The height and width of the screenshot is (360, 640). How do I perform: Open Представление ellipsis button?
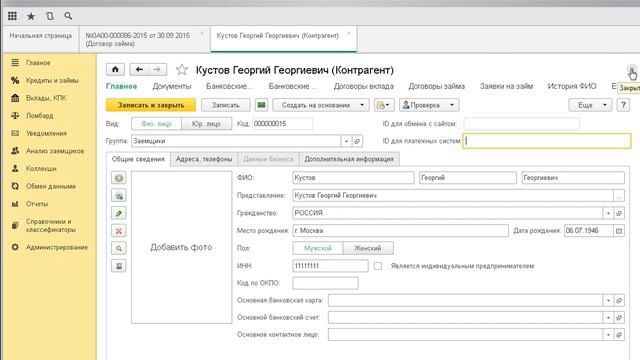619,196
